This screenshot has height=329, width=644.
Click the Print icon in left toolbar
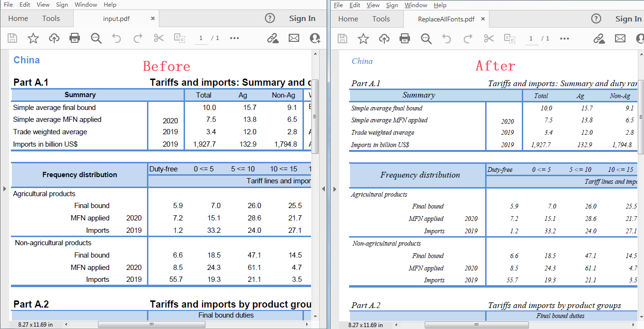pos(75,38)
